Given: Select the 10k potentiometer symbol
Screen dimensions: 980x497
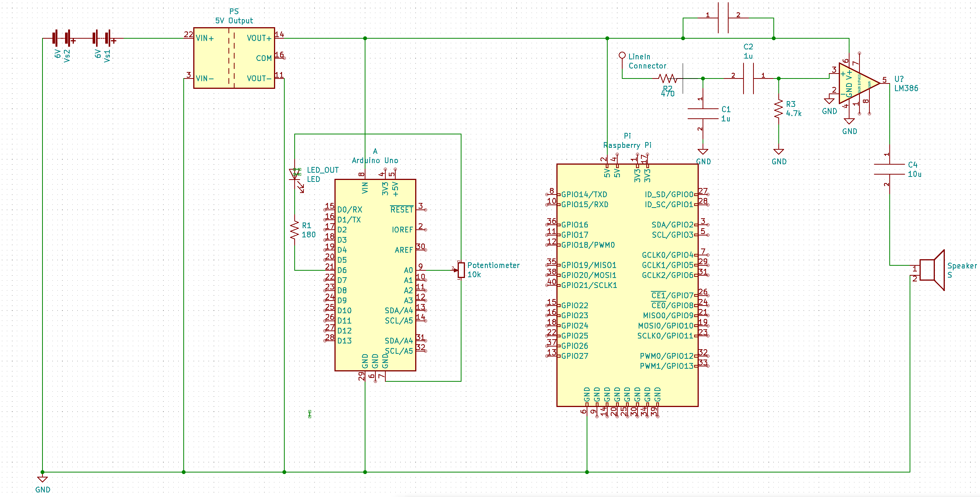Looking at the screenshot, I should 461,270.
